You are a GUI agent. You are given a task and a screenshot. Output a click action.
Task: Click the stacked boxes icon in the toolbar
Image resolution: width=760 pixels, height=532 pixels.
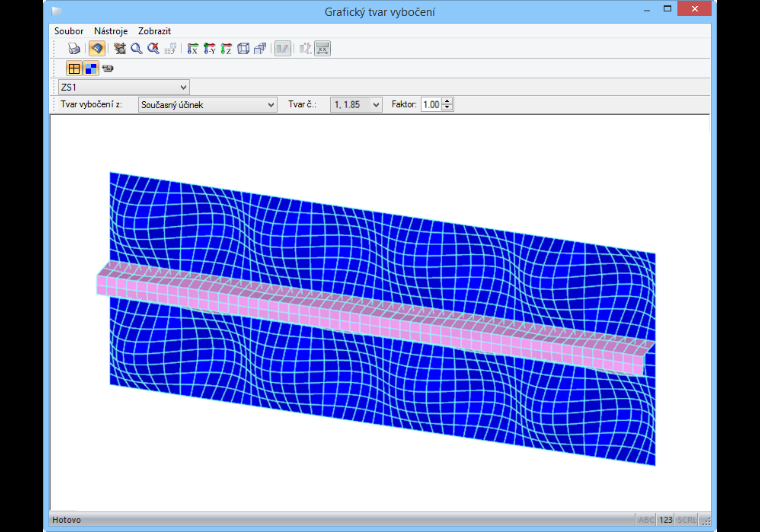click(x=260, y=48)
